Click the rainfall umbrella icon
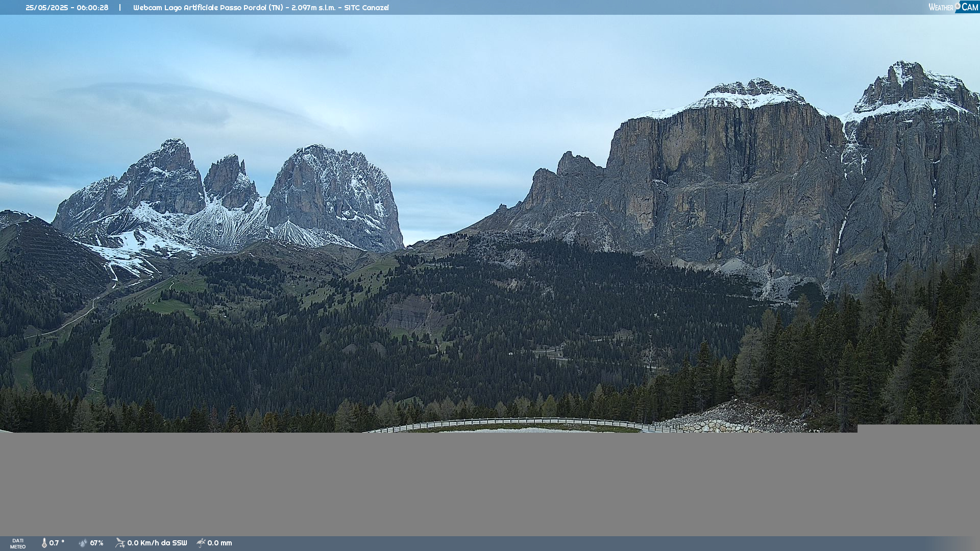Screen dimensions: 980x551 (201, 543)
